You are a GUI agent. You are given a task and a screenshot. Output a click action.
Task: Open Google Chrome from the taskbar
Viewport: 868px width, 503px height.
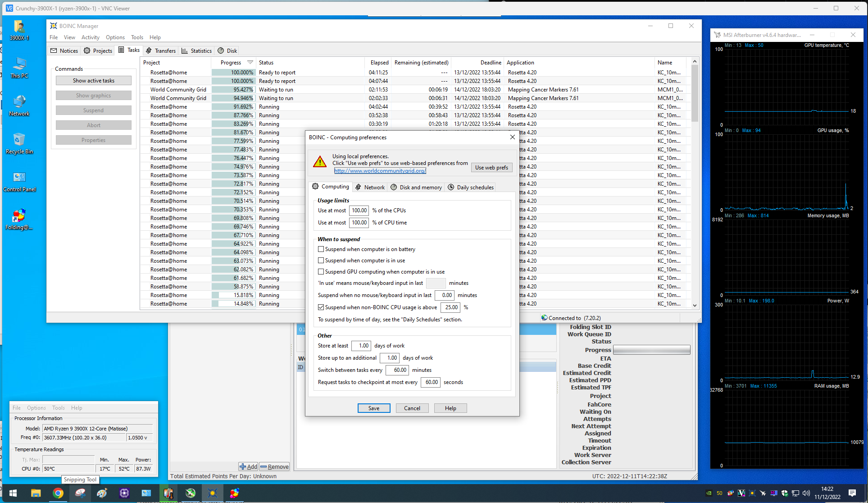pyautogui.click(x=58, y=493)
